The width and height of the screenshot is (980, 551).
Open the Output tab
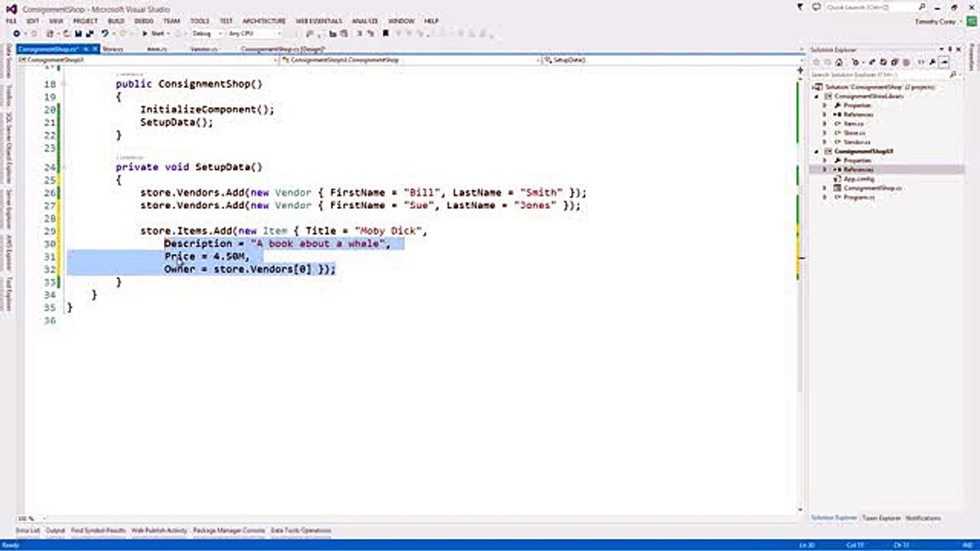56,530
